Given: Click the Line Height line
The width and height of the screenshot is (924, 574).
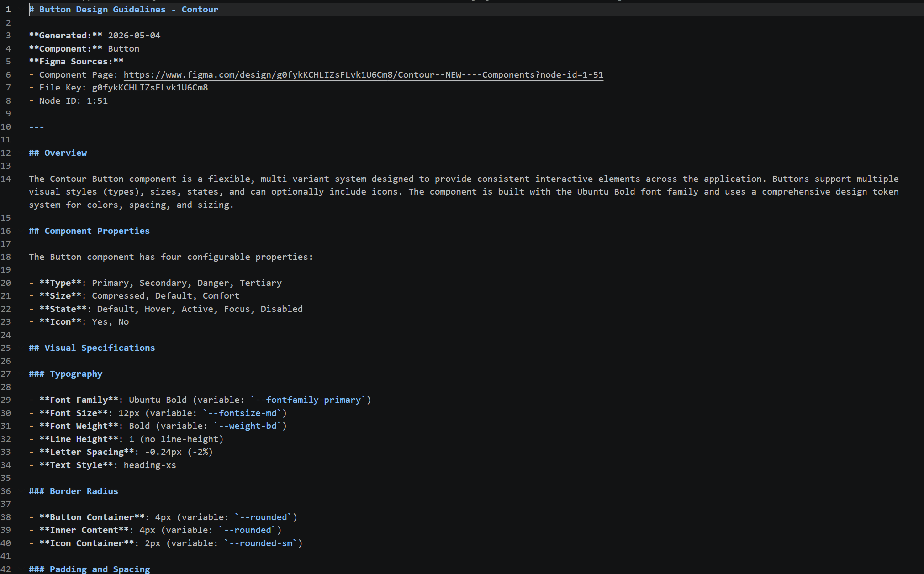Looking at the screenshot, I should click(x=126, y=439).
